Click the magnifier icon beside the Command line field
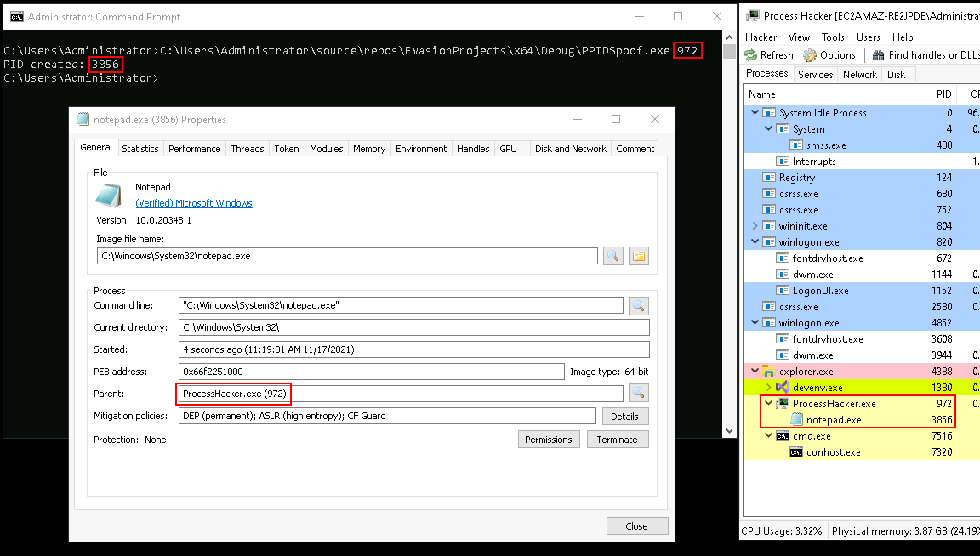The image size is (980, 556). point(638,305)
